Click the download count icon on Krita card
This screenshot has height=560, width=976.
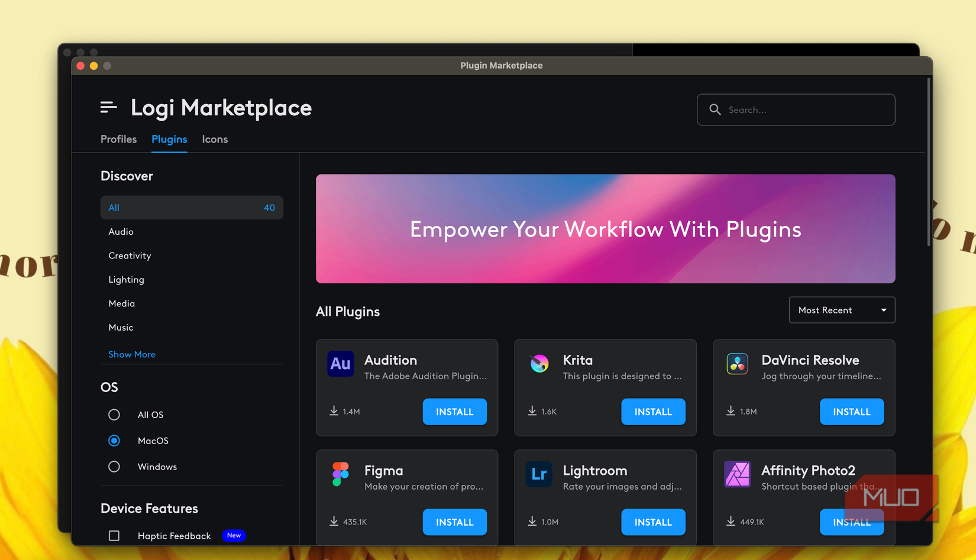pos(532,411)
